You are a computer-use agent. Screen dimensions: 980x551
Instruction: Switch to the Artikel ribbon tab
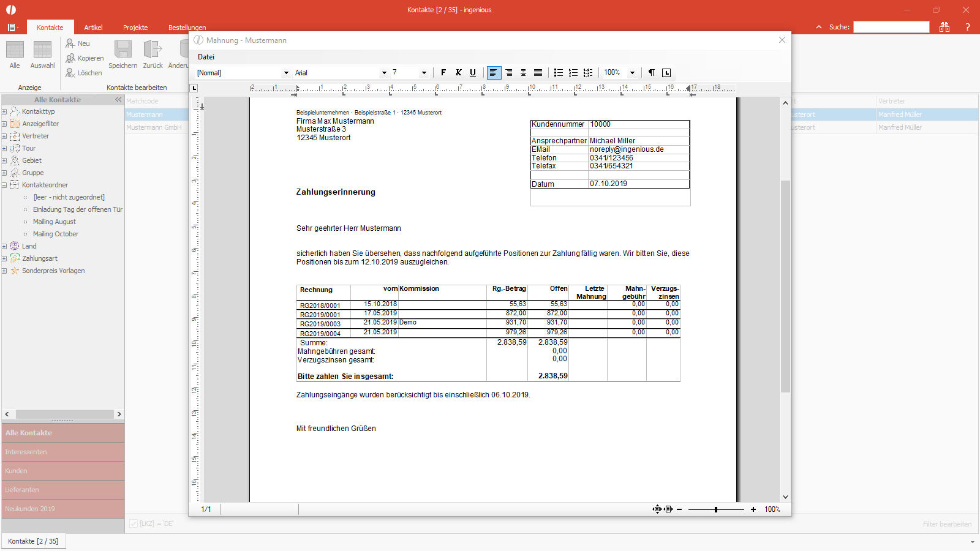click(93, 28)
